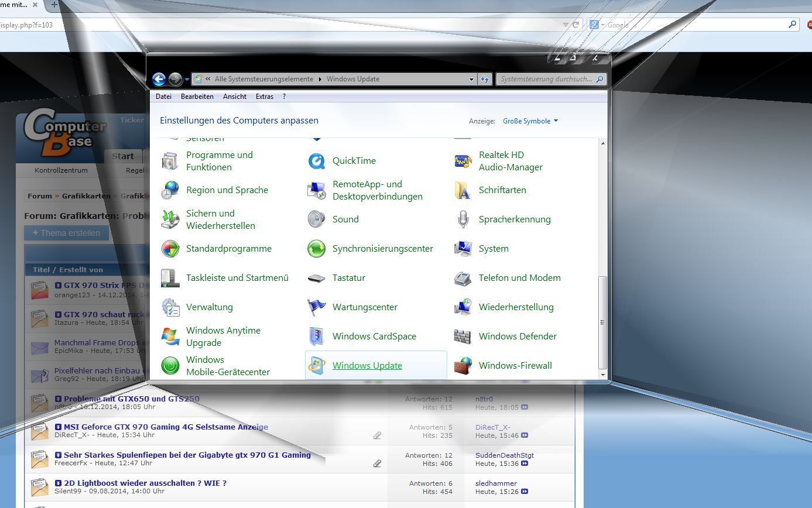Open browser URL bar history dropdown

click(565, 25)
